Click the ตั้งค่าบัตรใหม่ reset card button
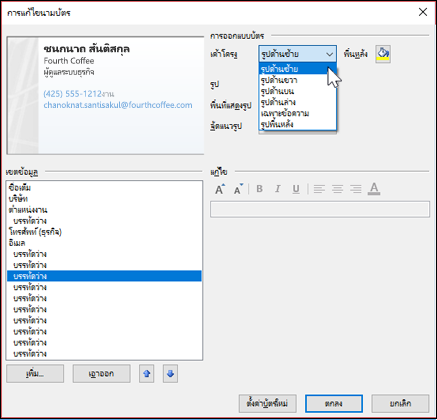The height and width of the screenshot is (420, 437). click(x=267, y=404)
